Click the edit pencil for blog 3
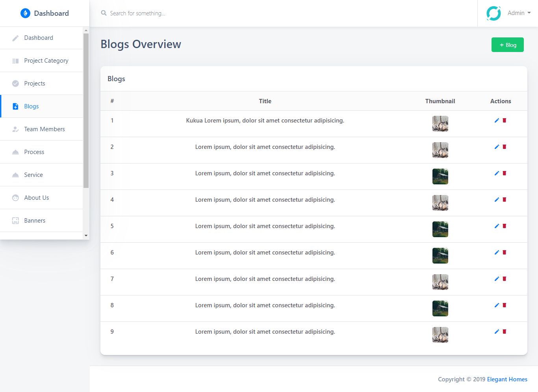The image size is (538, 392). (x=497, y=173)
